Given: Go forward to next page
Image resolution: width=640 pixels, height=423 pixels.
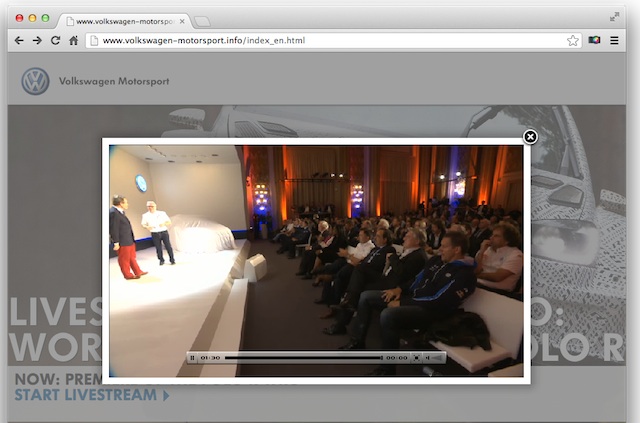Looking at the screenshot, I should click(36, 40).
